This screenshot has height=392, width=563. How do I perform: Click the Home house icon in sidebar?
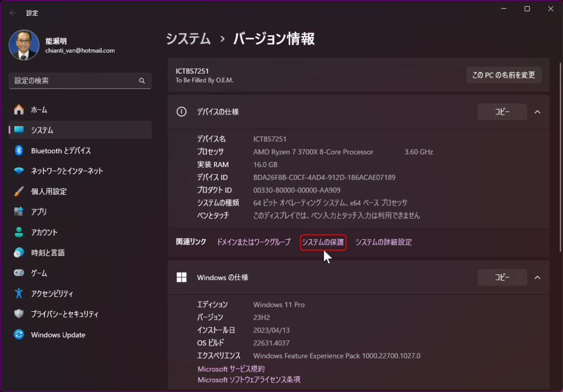[19, 109]
